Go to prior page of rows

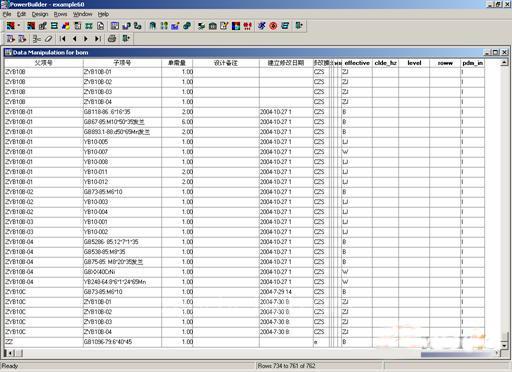tap(74, 39)
